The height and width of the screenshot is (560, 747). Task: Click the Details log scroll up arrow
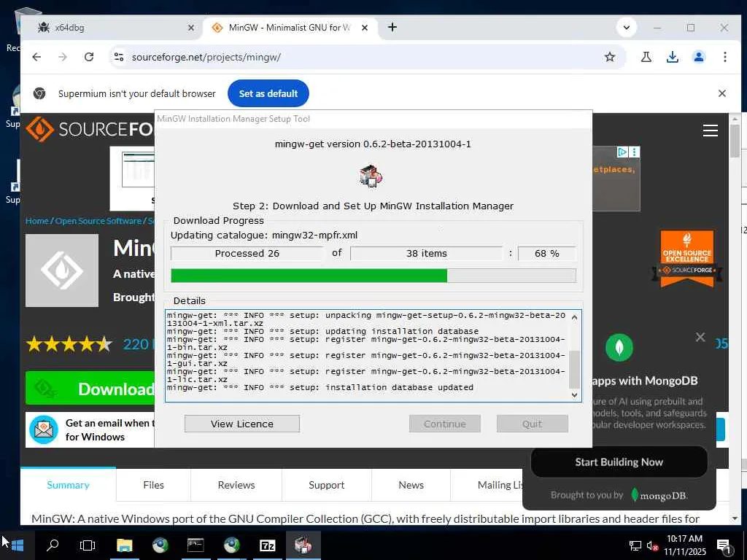point(575,317)
